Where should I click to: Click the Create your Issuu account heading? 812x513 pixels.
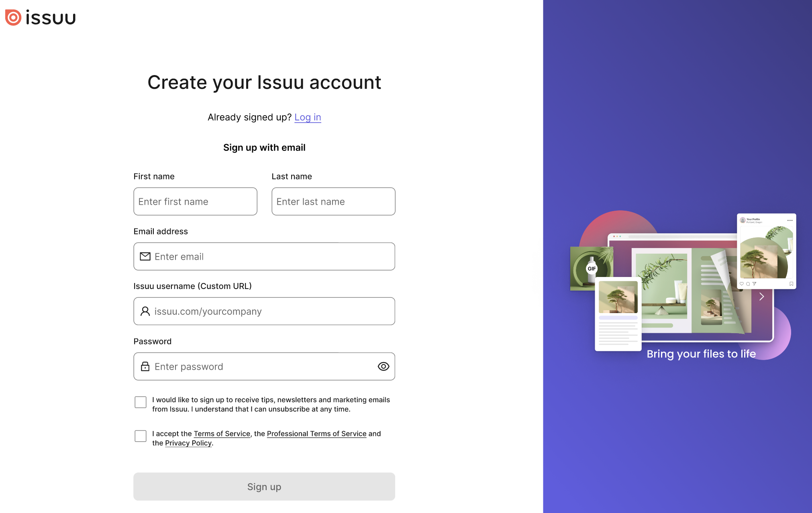(264, 82)
